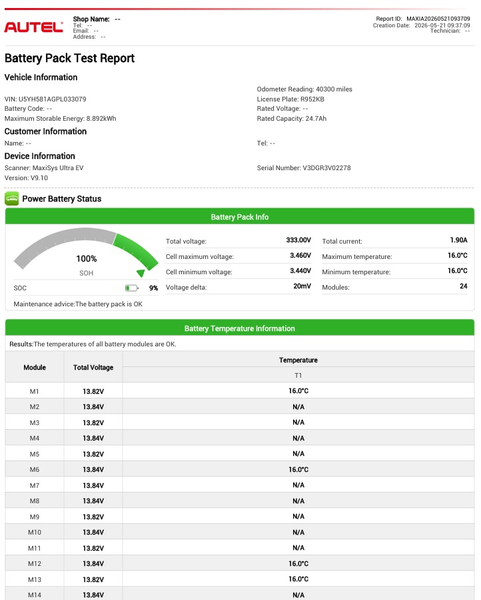Click the M2 total voltage 13.84V
The image size is (481, 600).
point(93,407)
